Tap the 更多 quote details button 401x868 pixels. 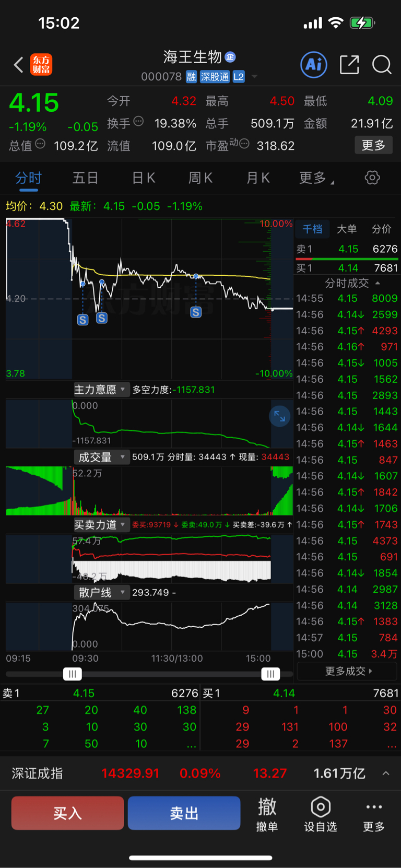click(x=374, y=145)
